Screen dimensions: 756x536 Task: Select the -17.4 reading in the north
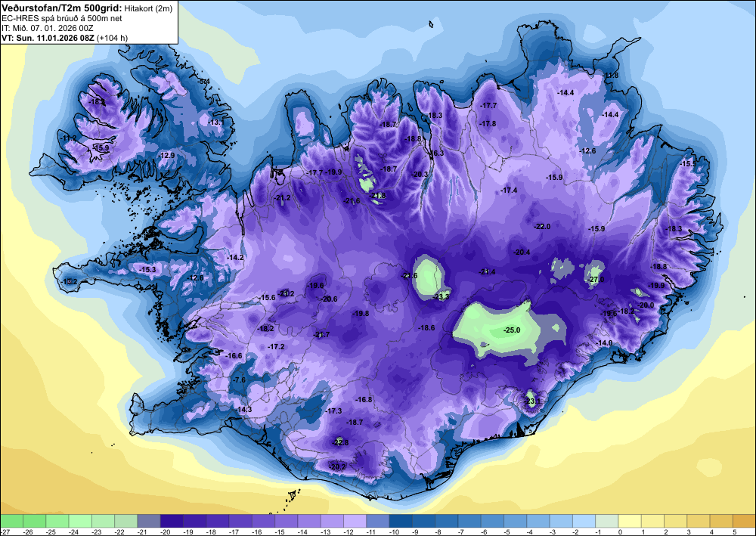pos(509,191)
